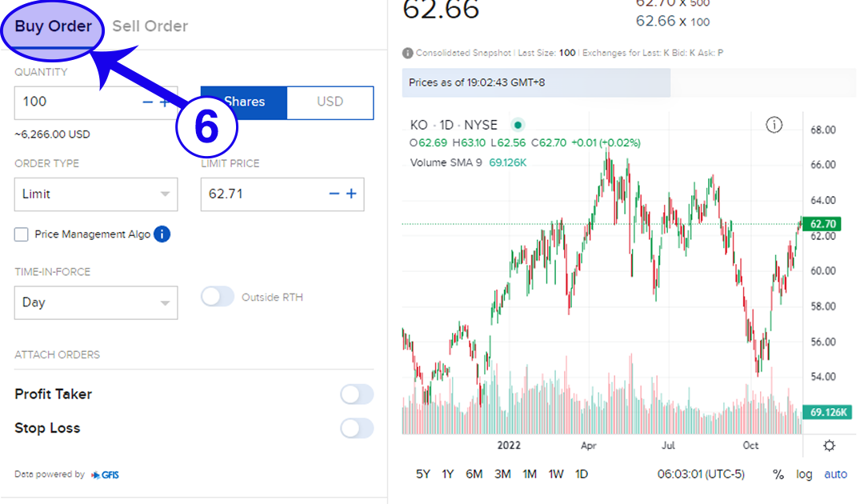Expand the Order Type Limit dropdown
Image resolution: width=864 pixels, height=504 pixels.
click(x=96, y=194)
